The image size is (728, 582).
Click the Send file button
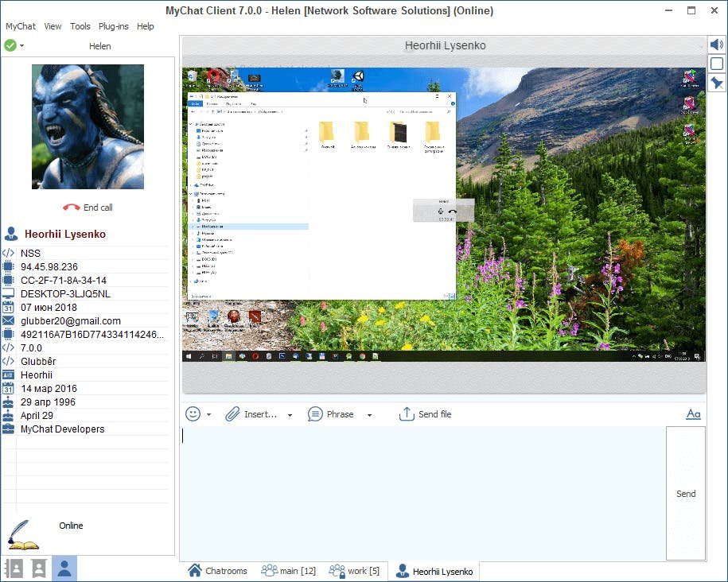click(x=426, y=414)
